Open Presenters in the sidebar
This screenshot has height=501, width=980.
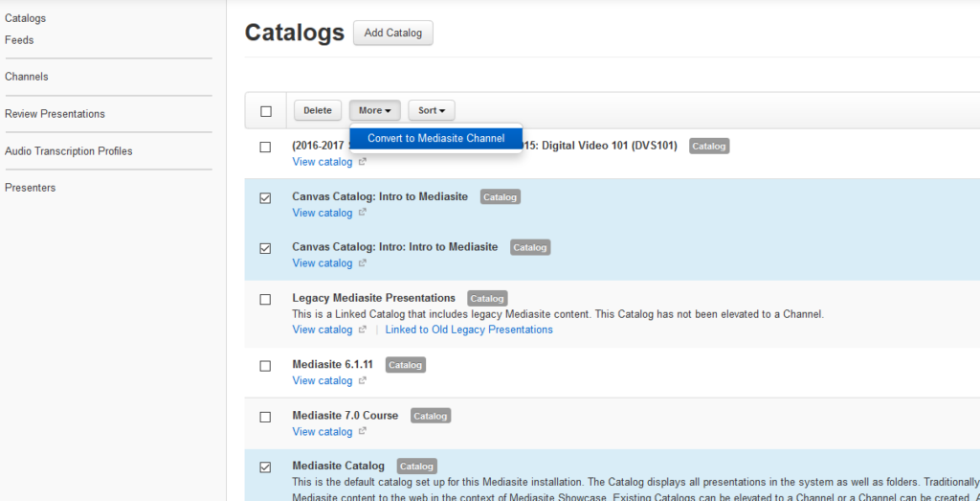tap(30, 188)
